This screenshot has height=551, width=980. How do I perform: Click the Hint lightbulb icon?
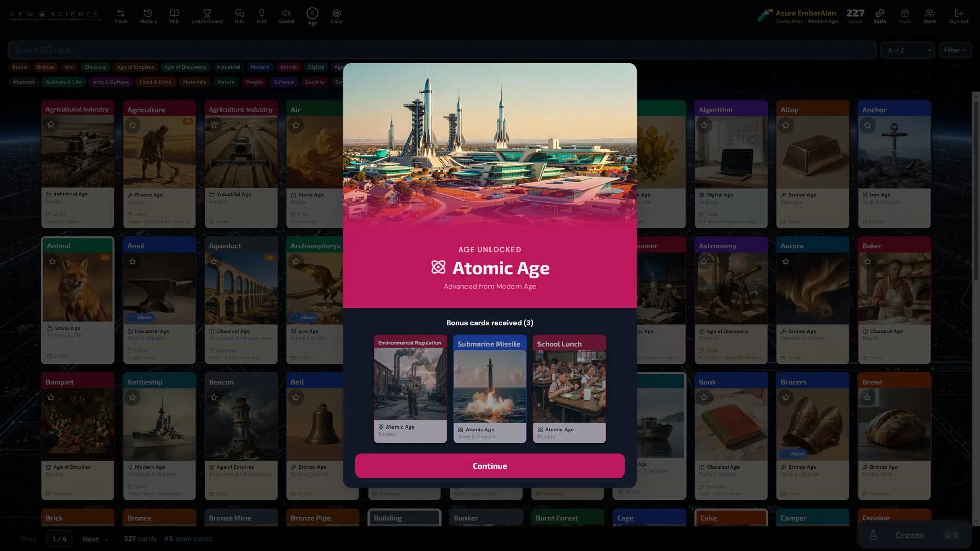(261, 16)
